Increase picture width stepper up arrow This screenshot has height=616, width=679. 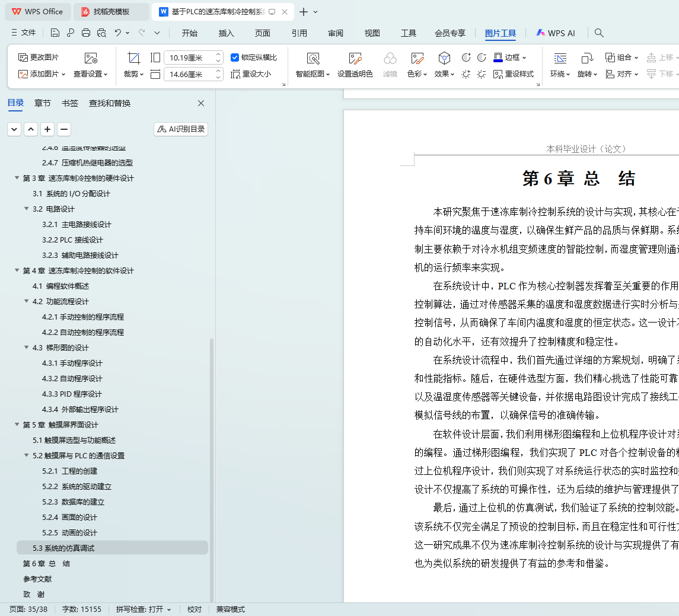coord(218,55)
